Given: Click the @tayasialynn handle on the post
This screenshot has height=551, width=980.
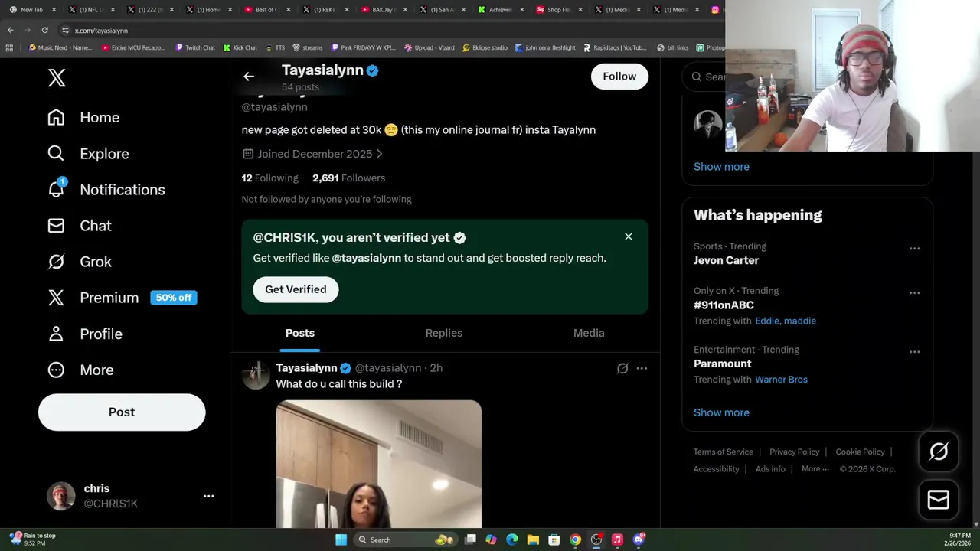Looking at the screenshot, I should (x=388, y=368).
